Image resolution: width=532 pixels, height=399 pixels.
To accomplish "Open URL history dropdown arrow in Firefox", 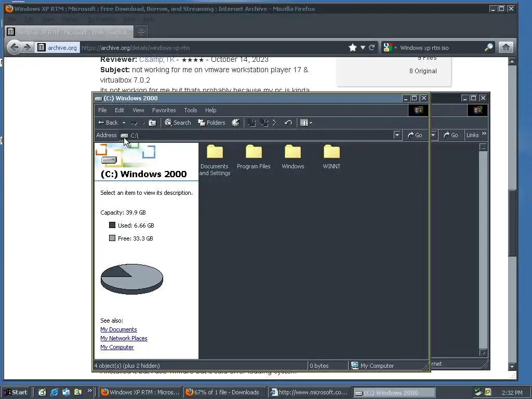I will point(363,47).
